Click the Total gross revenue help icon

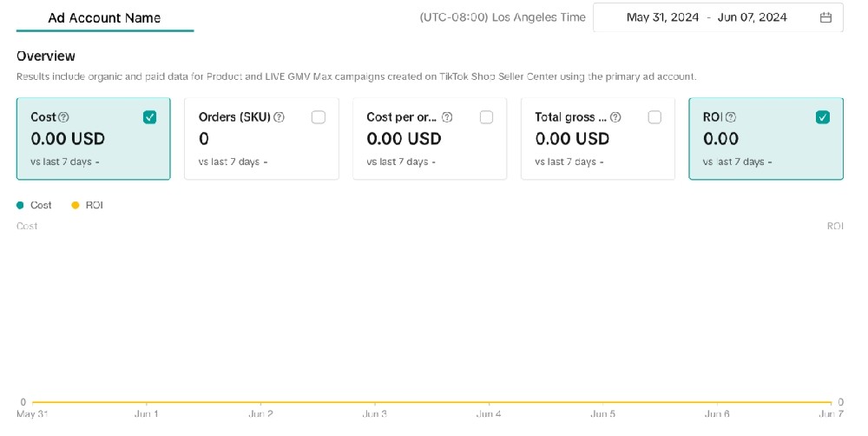click(615, 117)
